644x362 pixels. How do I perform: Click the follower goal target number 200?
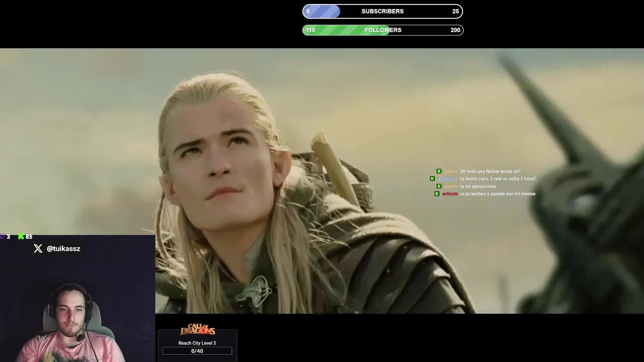pyautogui.click(x=455, y=30)
